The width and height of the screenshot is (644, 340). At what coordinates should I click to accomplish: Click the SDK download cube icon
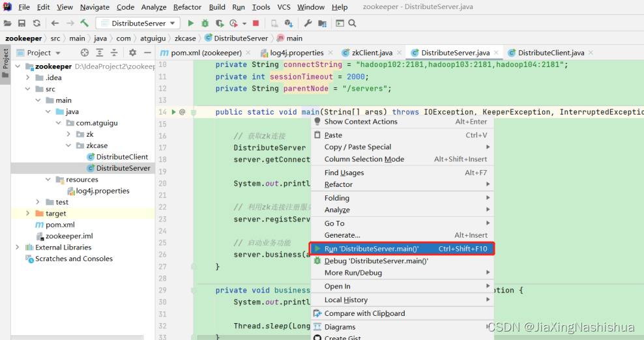(289, 23)
